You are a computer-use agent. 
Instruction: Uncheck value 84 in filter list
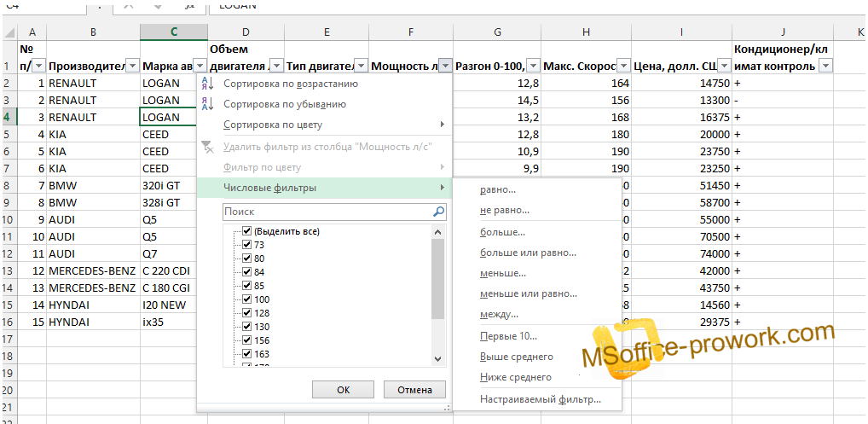click(247, 272)
